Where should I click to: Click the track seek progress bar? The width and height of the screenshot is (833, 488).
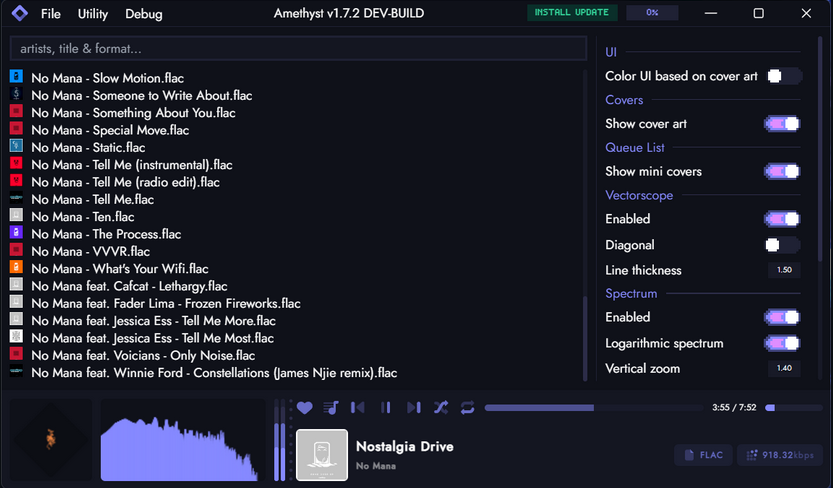coord(593,408)
